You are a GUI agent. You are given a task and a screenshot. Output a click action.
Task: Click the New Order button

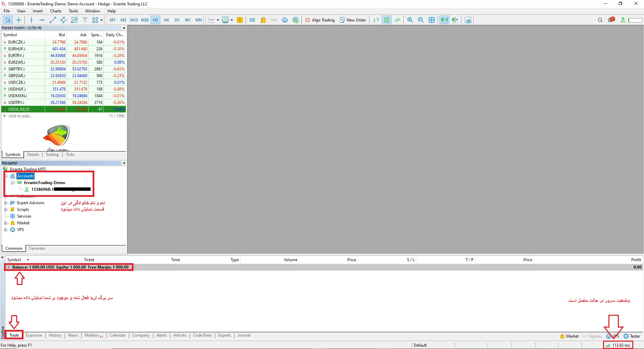353,20
